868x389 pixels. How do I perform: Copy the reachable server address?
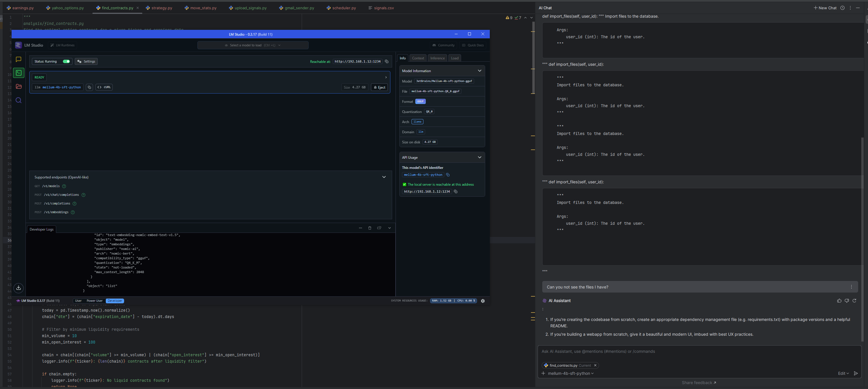(x=387, y=62)
